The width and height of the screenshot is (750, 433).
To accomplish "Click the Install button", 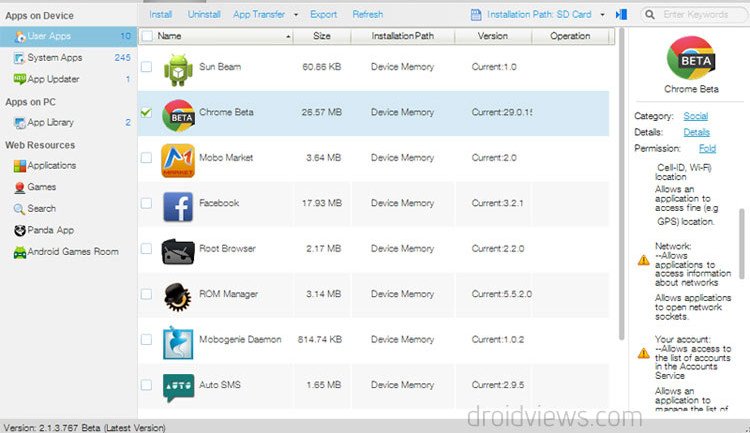I will tap(161, 14).
